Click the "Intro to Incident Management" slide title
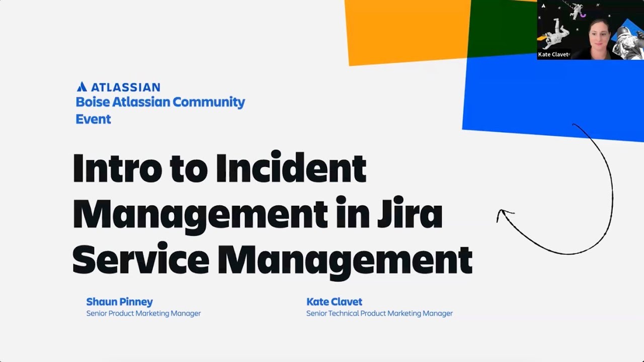 pyautogui.click(x=272, y=215)
